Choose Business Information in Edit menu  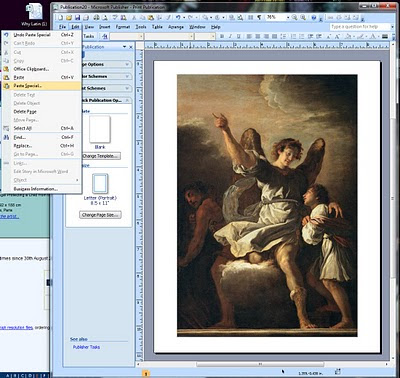41,189
